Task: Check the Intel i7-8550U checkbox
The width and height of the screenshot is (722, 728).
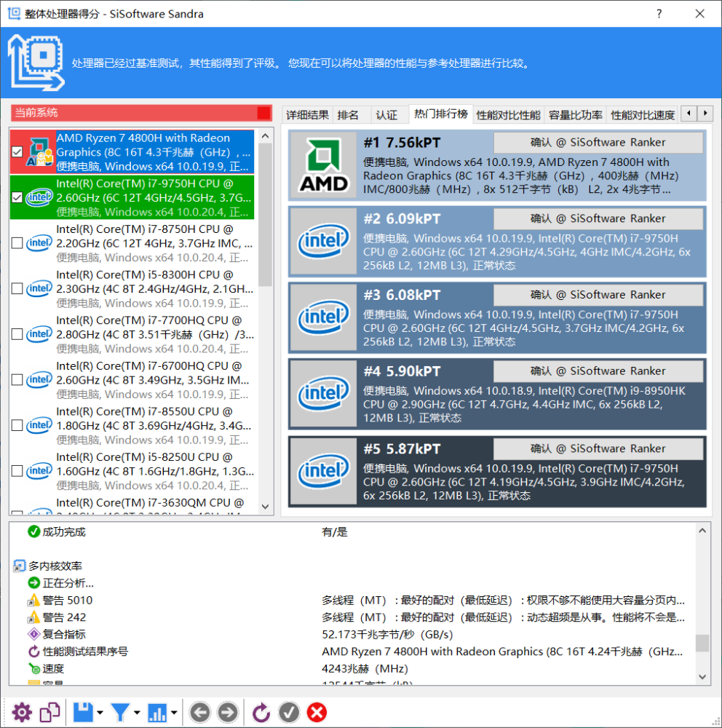Action: click(x=17, y=425)
